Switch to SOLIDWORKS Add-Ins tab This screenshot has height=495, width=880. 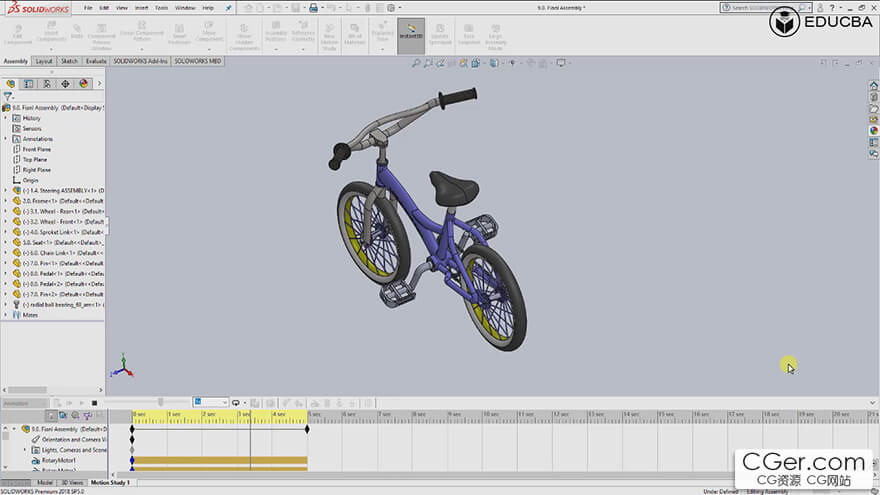[140, 61]
